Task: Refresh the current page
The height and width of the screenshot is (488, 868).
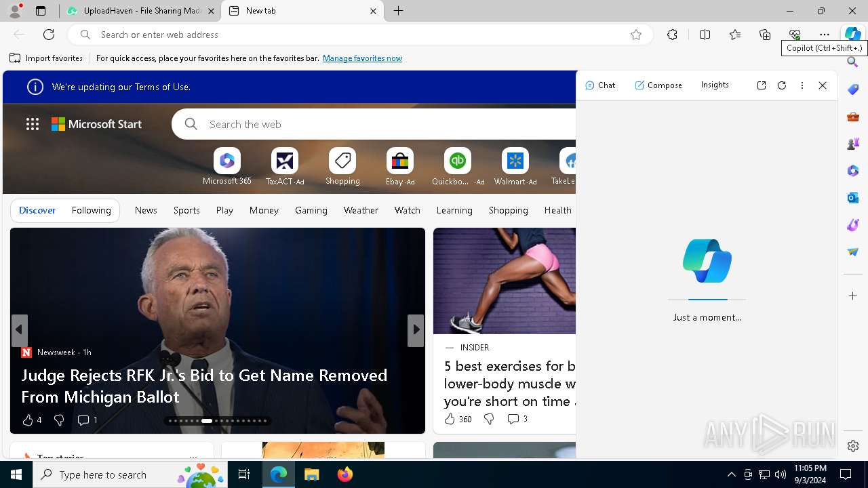Action: click(49, 35)
